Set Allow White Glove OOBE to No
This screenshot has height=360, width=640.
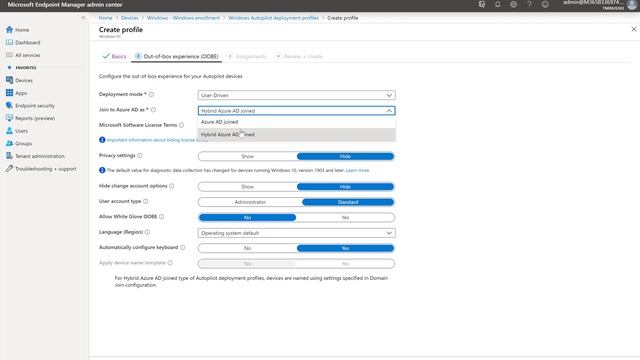click(247, 218)
